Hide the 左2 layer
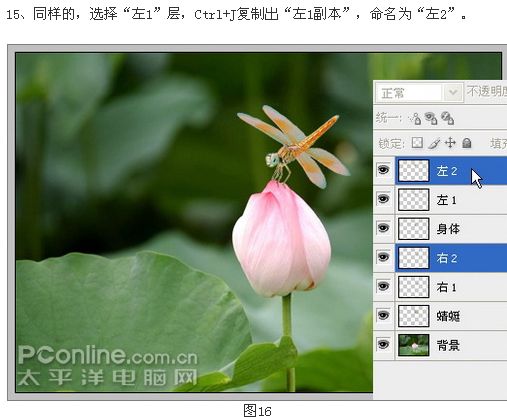Viewport: 507px width, 417px height. point(383,170)
